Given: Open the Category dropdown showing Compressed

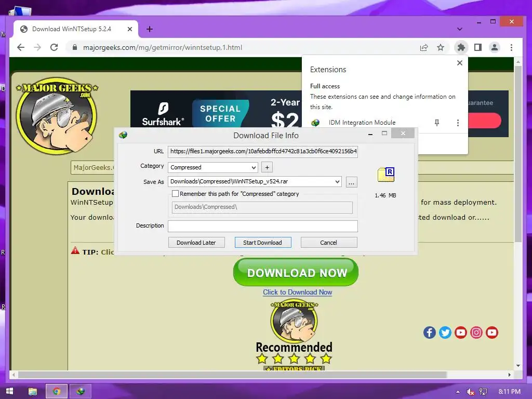Looking at the screenshot, I should click(212, 167).
